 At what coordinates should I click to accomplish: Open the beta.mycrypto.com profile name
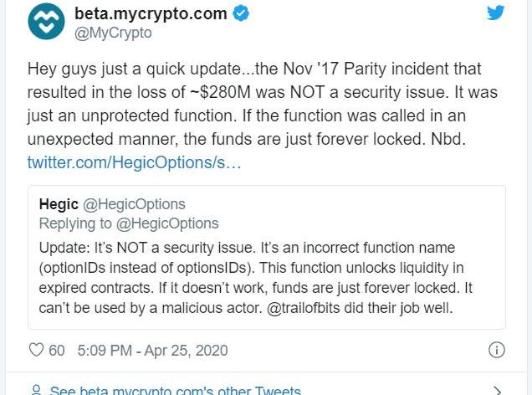point(152,14)
